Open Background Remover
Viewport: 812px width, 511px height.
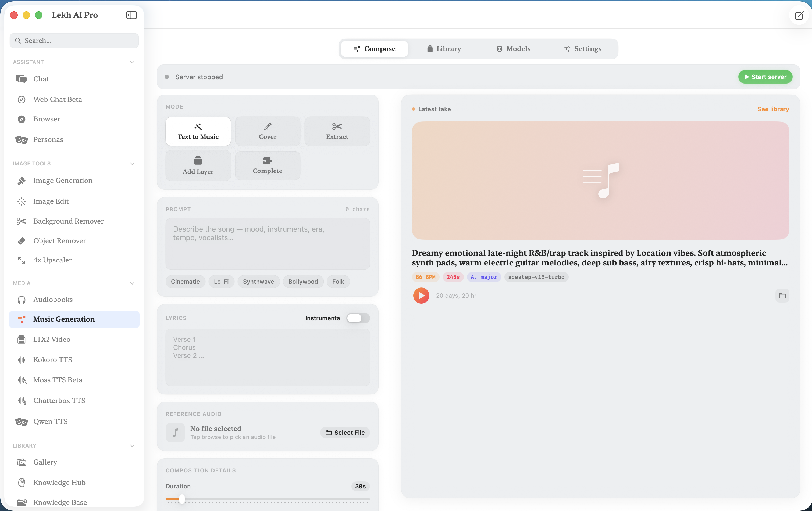[74, 221]
